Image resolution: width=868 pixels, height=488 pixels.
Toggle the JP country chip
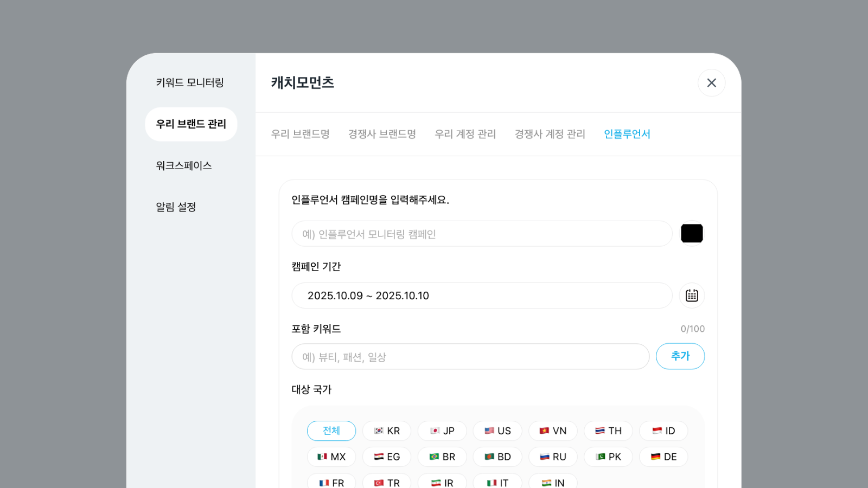(442, 431)
